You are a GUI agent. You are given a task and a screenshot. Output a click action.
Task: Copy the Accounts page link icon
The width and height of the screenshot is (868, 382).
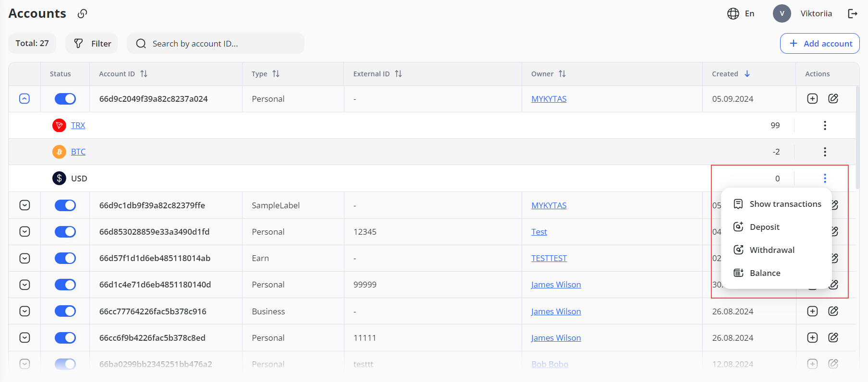[x=82, y=13]
